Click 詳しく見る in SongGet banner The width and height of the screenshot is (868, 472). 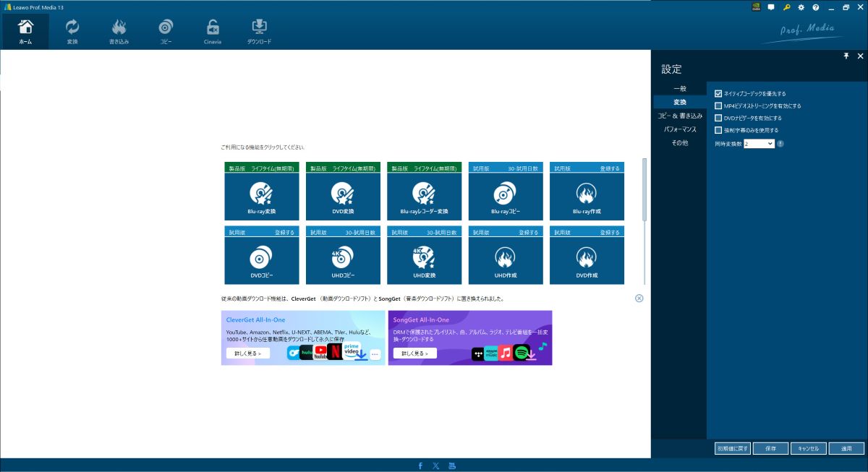point(415,353)
